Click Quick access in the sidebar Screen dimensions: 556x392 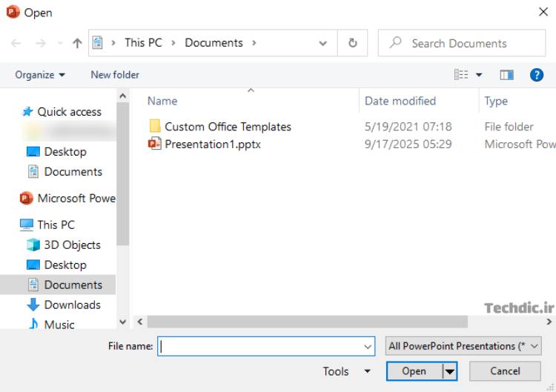click(69, 112)
